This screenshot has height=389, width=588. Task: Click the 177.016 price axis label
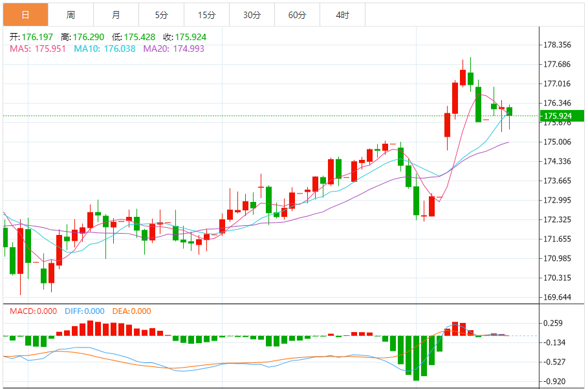tap(557, 83)
